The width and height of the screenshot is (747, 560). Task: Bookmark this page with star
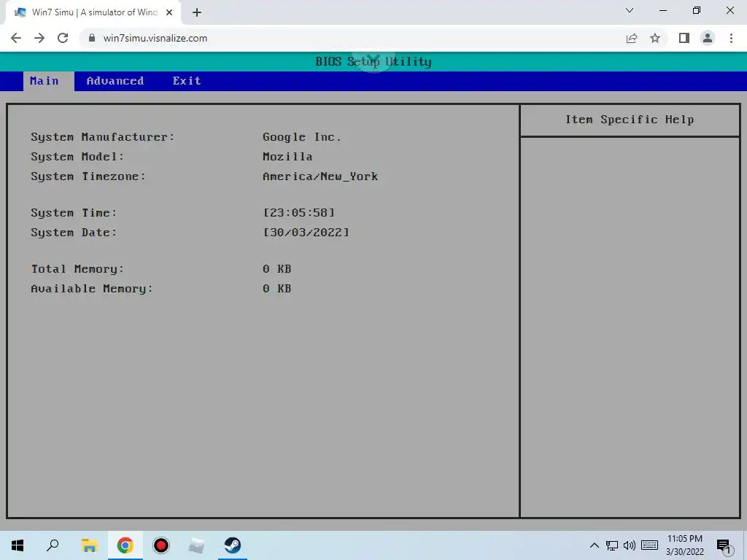[x=655, y=38]
